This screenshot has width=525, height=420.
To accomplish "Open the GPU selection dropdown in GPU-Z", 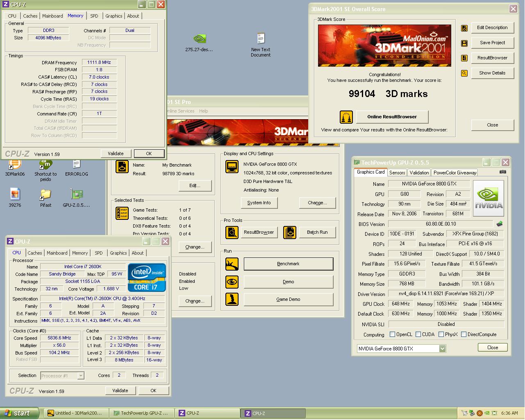I will [442, 349].
